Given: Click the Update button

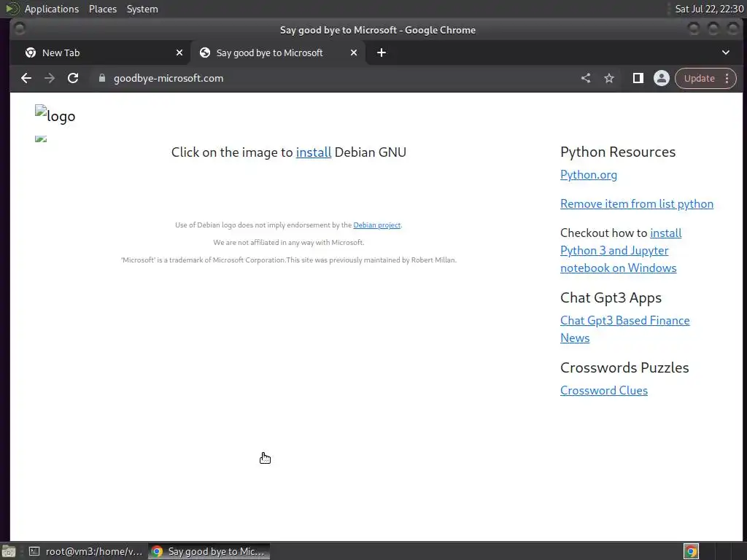Looking at the screenshot, I should point(700,78).
